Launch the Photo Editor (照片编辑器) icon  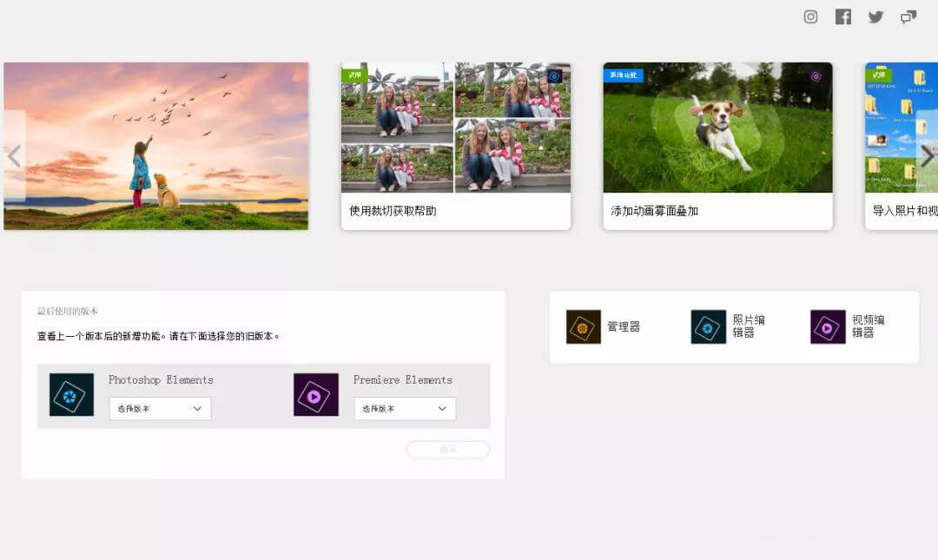[x=709, y=326]
